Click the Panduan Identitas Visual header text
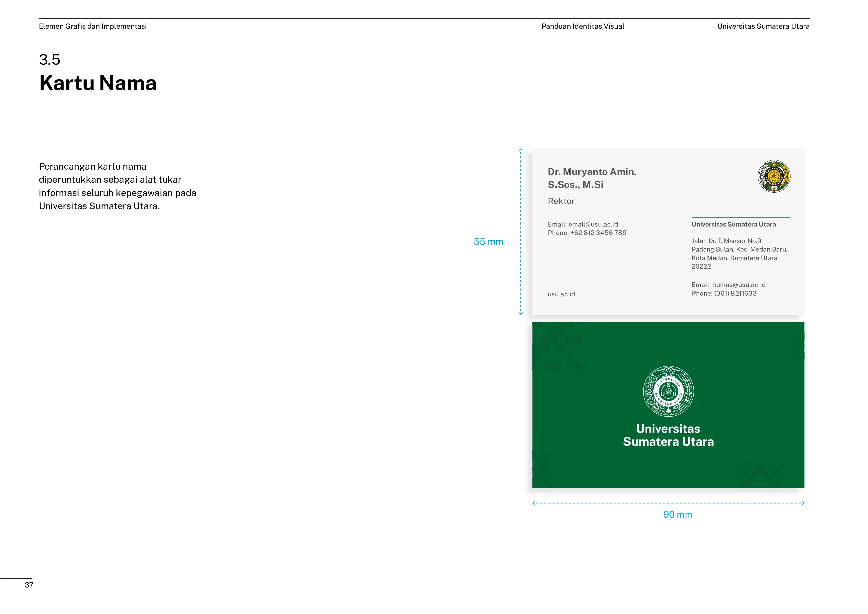This screenshot has height=614, width=868. pos(582,26)
